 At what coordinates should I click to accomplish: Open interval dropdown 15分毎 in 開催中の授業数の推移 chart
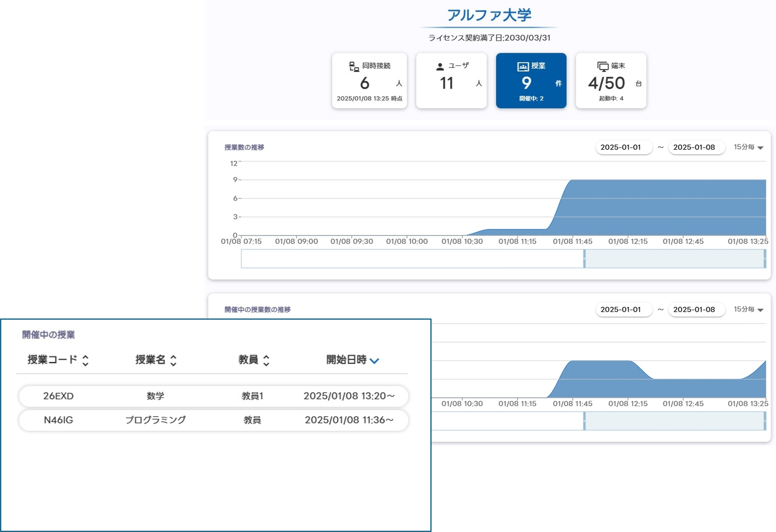[748, 309]
